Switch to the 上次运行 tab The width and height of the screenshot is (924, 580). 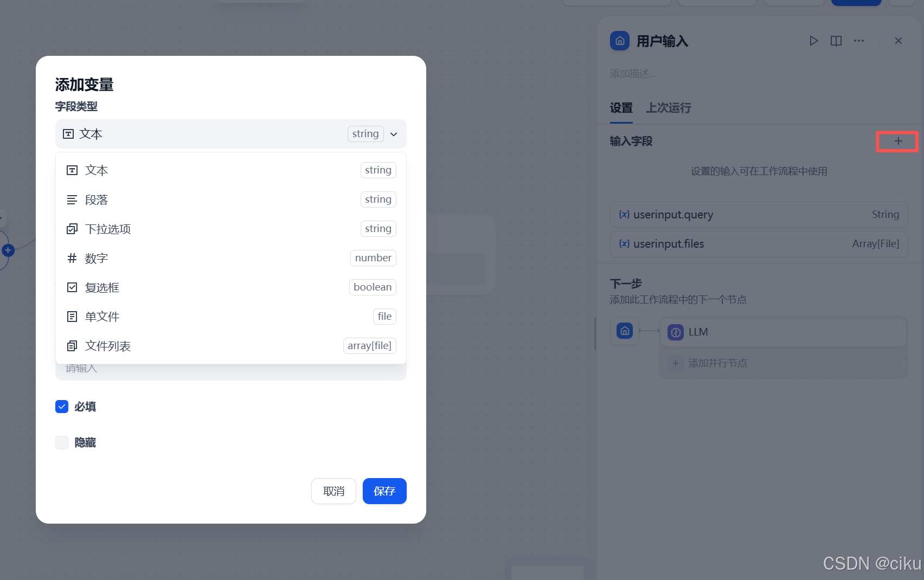tap(669, 108)
